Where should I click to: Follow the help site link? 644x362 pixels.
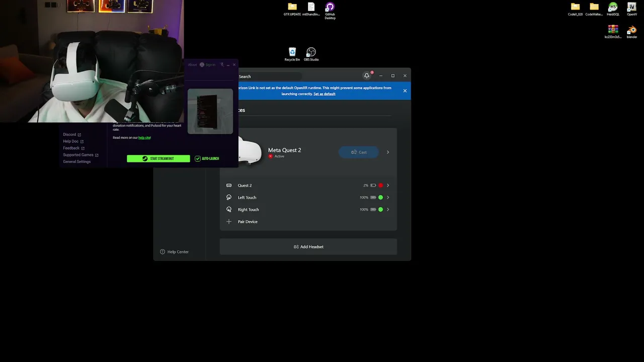tap(144, 138)
